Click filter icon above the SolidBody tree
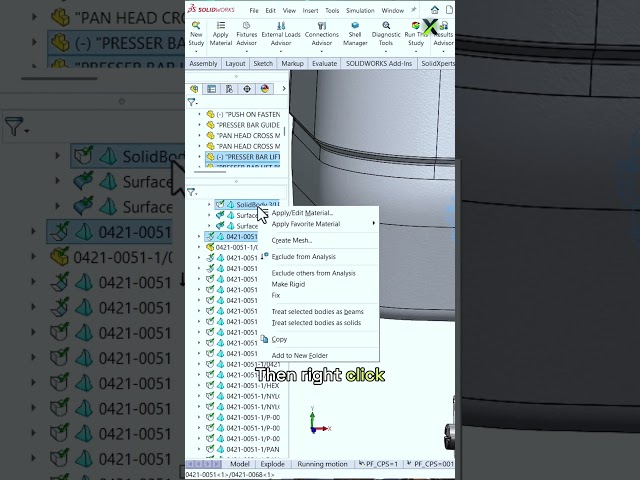Viewport: 640px width, 480px height. tap(192, 192)
